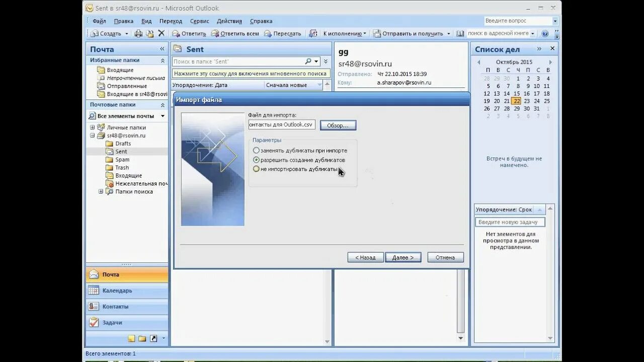644x362 pixels.
Task: Open the Правка menu
Action: pos(123,21)
